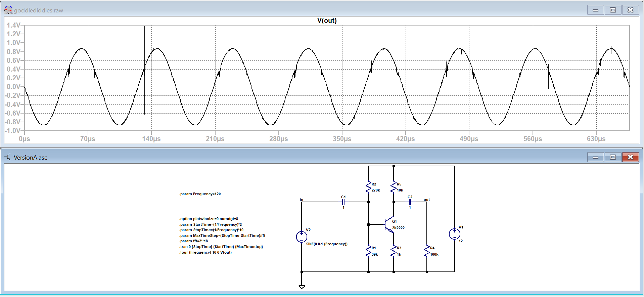Click the 12 value of V1

(461, 241)
